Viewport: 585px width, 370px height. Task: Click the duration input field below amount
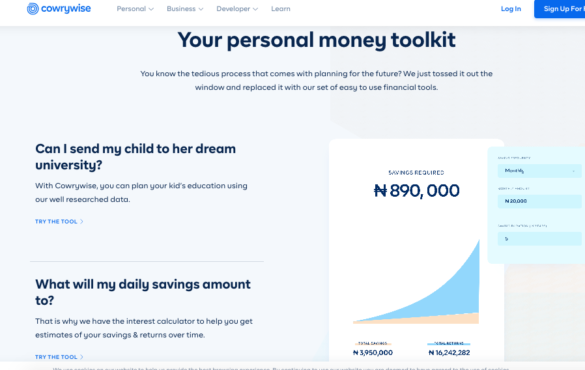coord(539,239)
